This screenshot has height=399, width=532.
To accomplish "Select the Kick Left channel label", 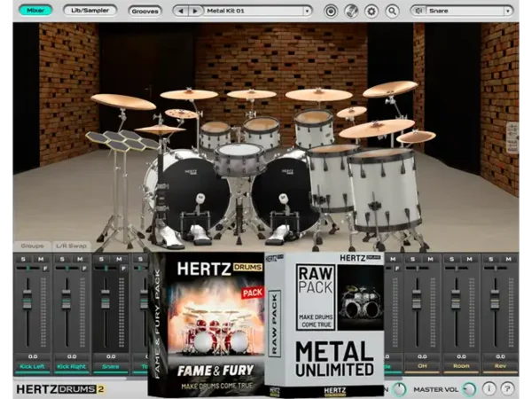I will [32, 366].
